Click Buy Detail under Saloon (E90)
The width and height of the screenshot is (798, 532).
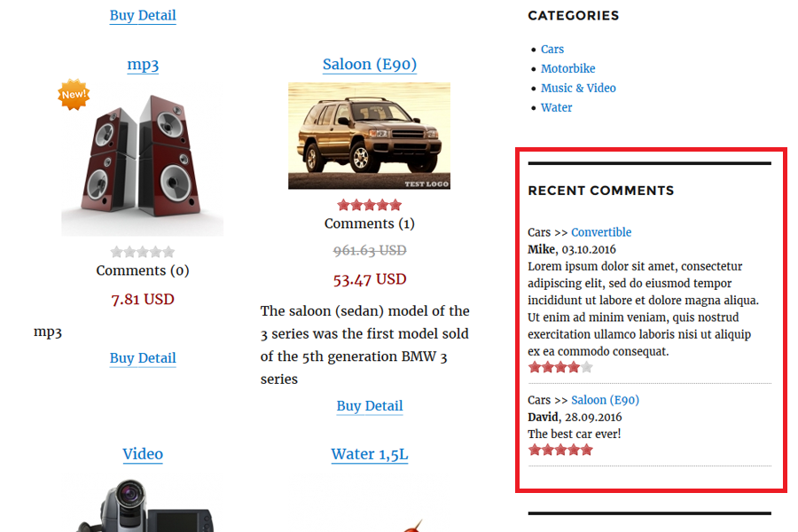[x=370, y=406]
